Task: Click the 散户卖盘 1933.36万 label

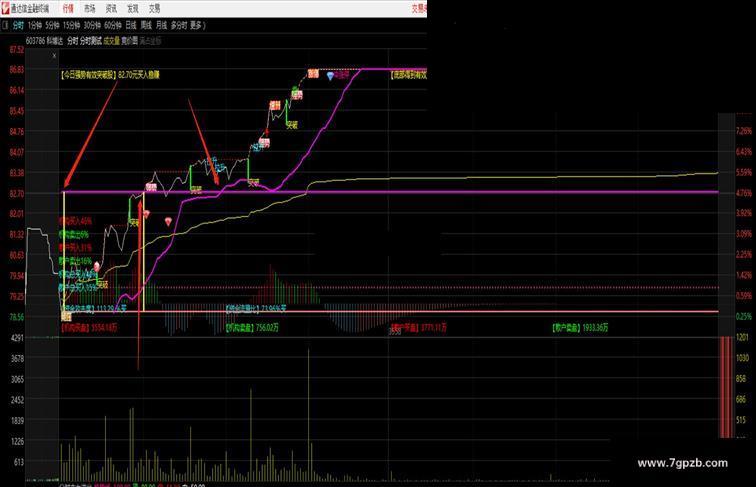Action: 580,328
